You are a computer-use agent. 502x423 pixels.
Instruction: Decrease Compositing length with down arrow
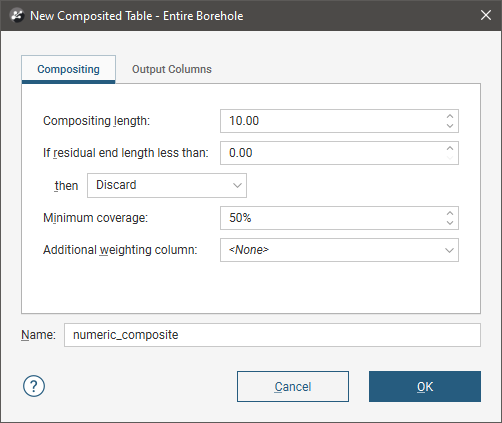(x=450, y=126)
